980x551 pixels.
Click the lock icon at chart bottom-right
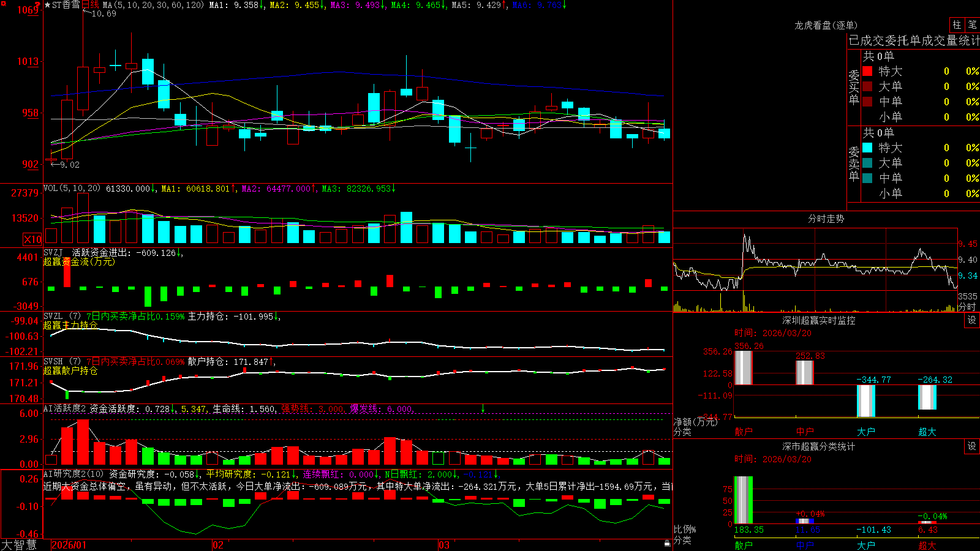[x=668, y=543]
